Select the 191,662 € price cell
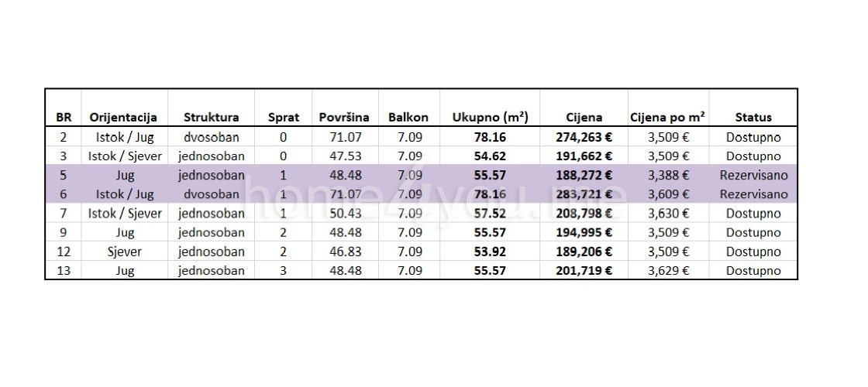 pos(584,156)
